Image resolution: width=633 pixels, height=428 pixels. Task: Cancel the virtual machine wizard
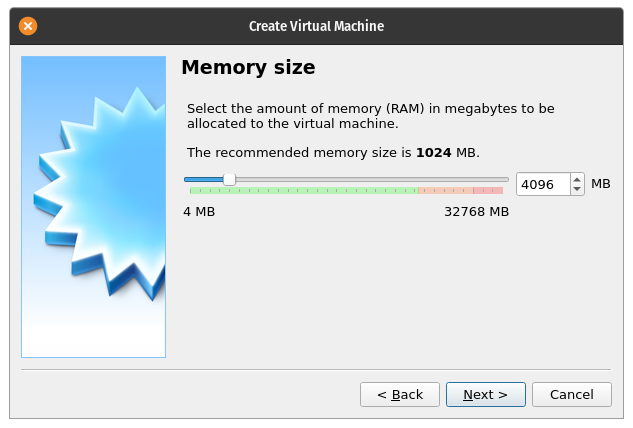click(572, 394)
